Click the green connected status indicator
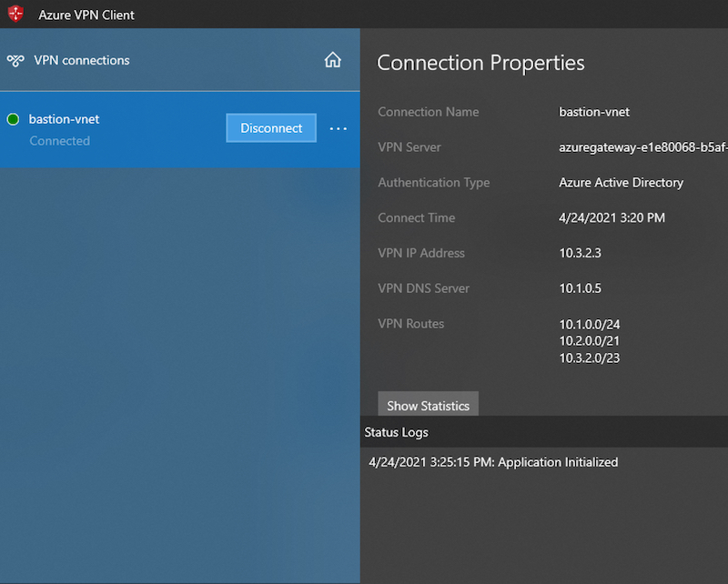This screenshot has height=584, width=728. tap(14, 120)
